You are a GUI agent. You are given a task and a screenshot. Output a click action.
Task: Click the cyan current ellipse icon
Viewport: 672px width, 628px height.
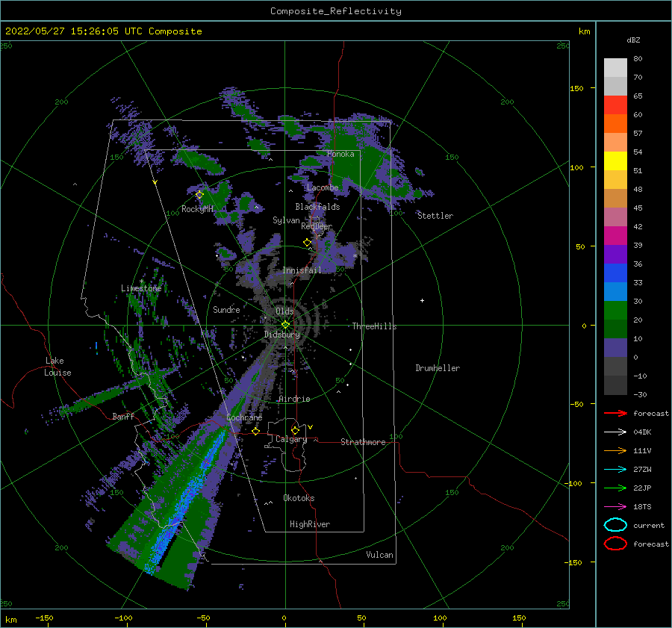tap(615, 525)
